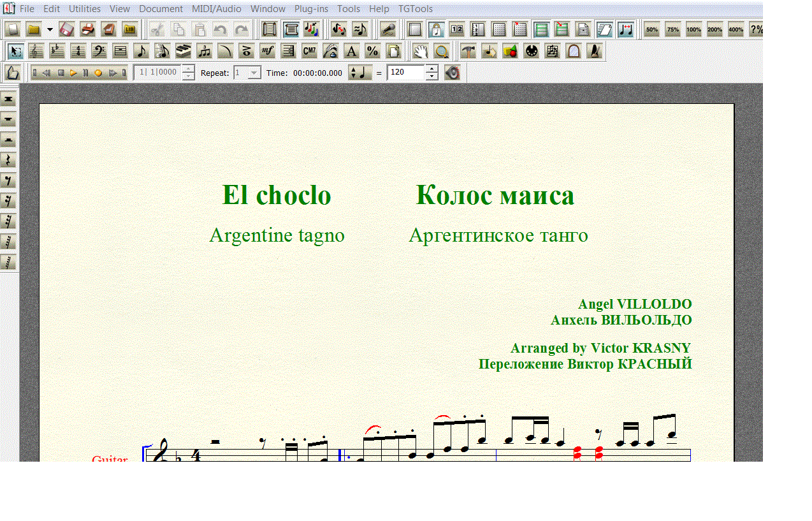
Task: Pick the Smart Shape slur tool
Action: click(x=225, y=51)
